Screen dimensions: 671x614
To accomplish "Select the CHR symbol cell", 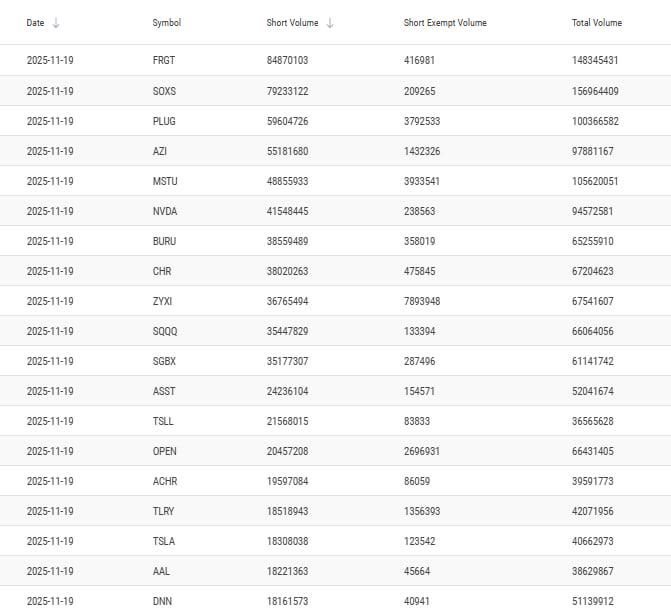I will (162, 271).
